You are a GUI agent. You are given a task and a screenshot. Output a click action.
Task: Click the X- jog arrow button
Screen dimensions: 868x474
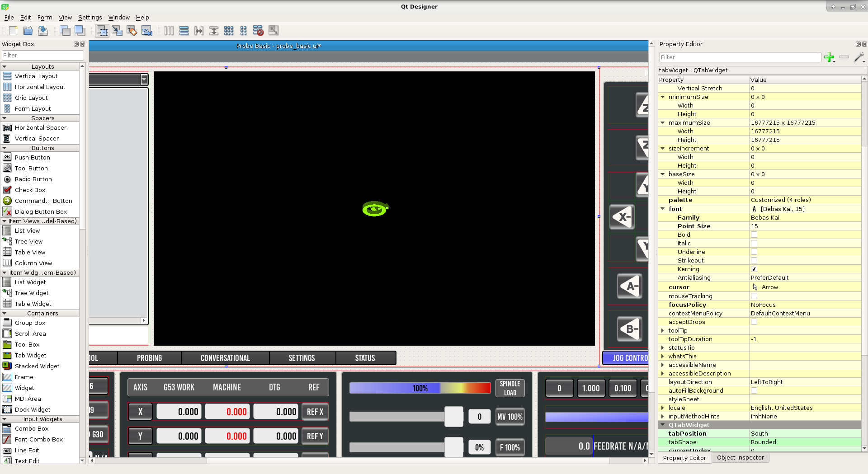pos(623,217)
